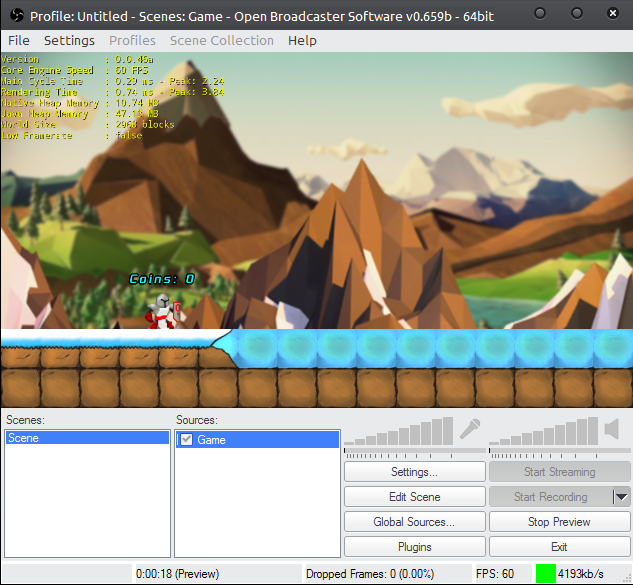633x585 pixels.
Task: Click the green stream status indicator
Action: pyautogui.click(x=545, y=573)
